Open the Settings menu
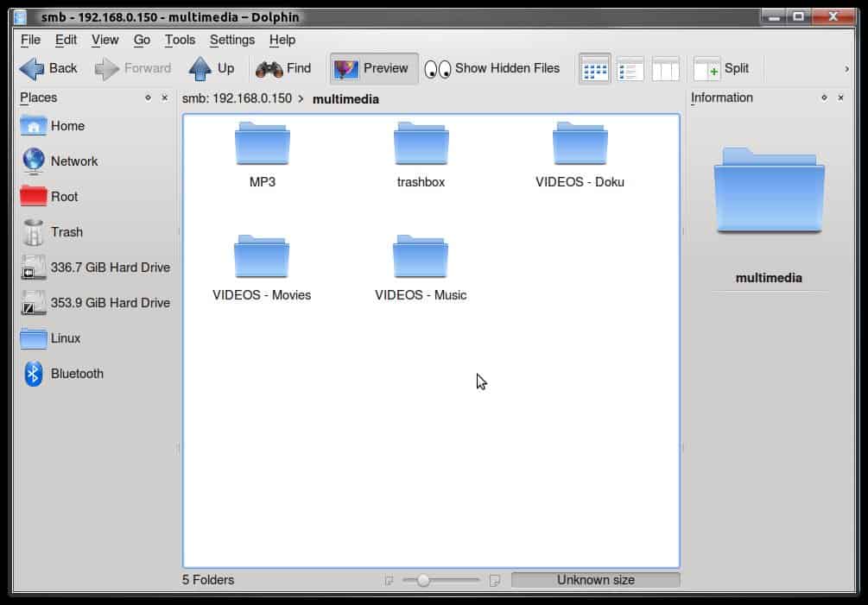The height and width of the screenshot is (605, 868). tap(232, 40)
